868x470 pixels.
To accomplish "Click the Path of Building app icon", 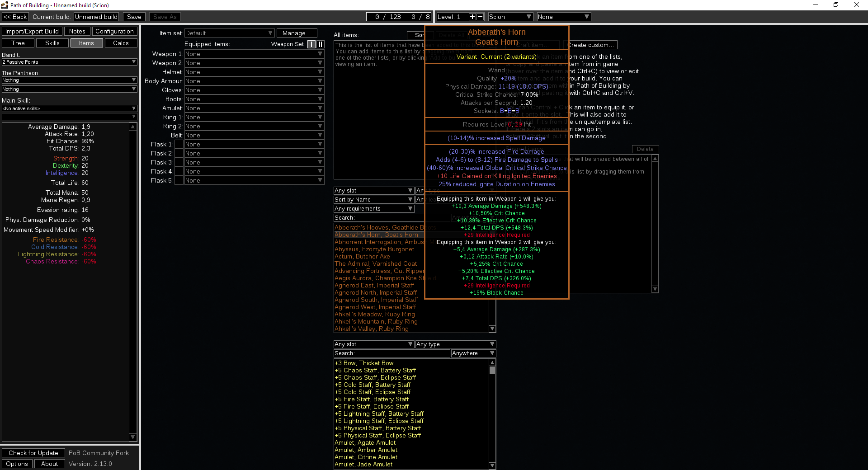I will coord(5,5).
